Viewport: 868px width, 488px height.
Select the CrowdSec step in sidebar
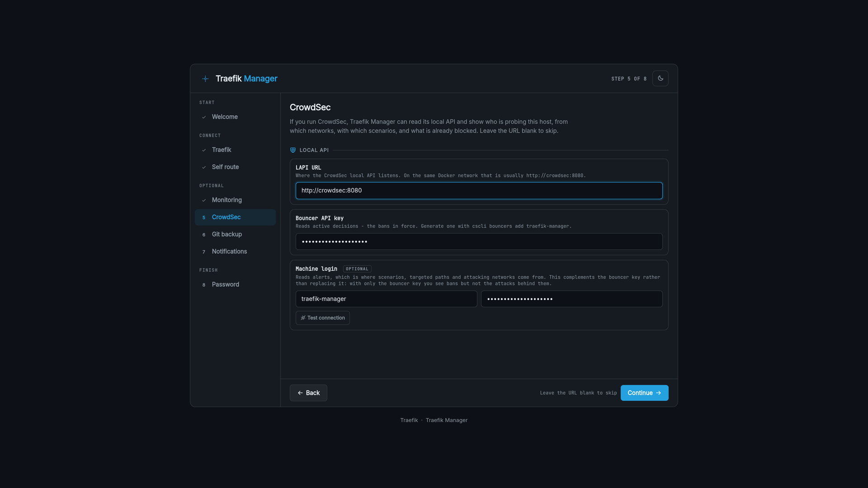(235, 217)
